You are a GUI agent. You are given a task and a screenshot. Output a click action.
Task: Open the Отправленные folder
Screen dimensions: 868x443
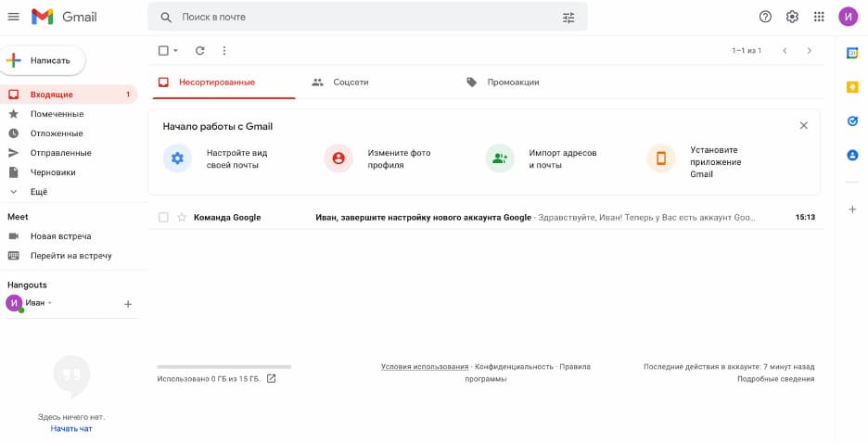tap(69, 153)
